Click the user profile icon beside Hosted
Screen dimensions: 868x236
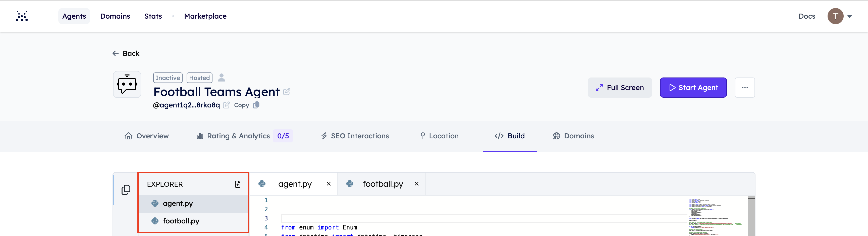coord(221,78)
